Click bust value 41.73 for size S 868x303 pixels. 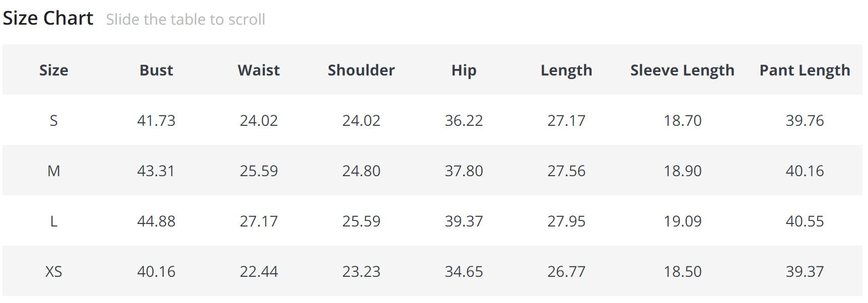(156, 120)
